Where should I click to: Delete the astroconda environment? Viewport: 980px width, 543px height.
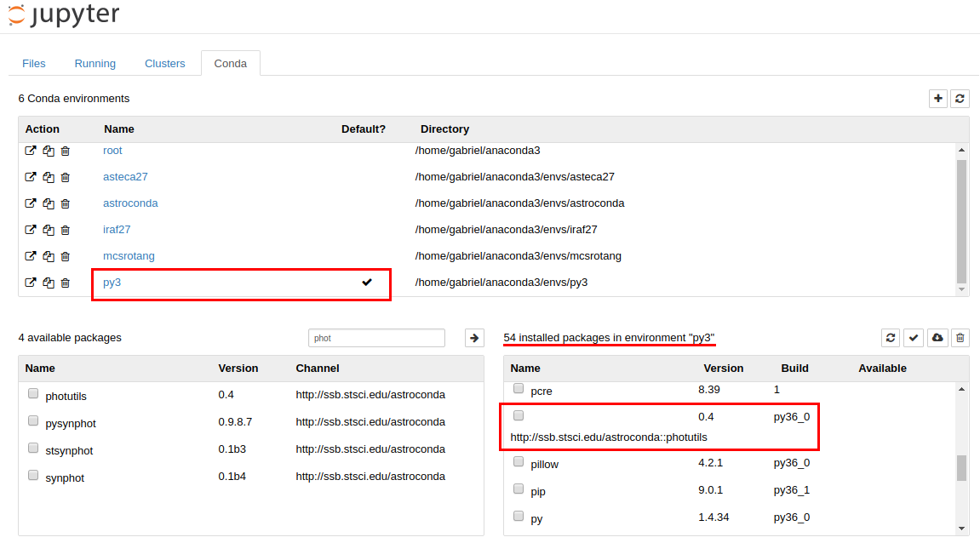point(65,203)
